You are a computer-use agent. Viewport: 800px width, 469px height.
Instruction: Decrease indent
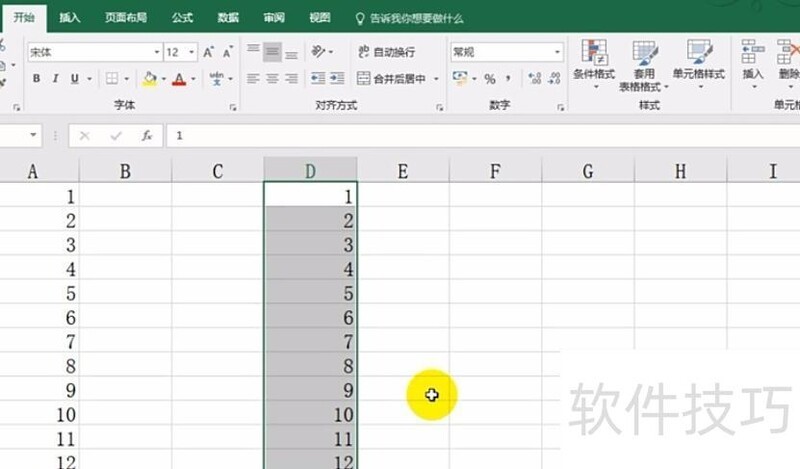(x=318, y=79)
